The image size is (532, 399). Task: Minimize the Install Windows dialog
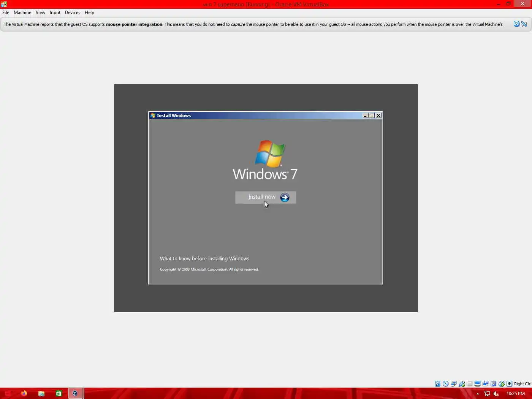pyautogui.click(x=365, y=116)
